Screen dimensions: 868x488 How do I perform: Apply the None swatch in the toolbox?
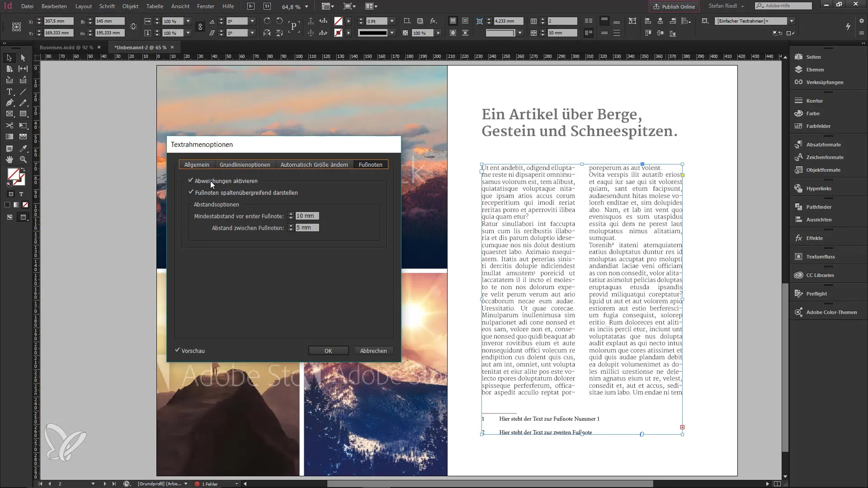tap(25, 205)
